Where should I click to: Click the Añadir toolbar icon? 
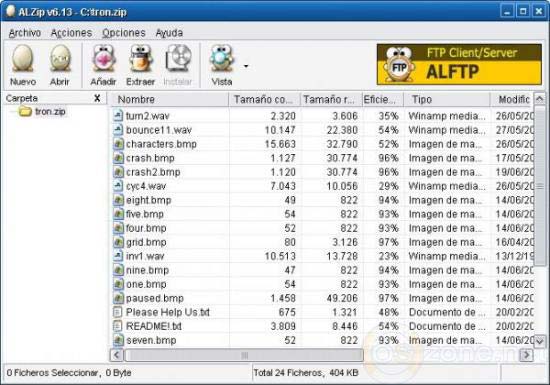click(x=103, y=59)
